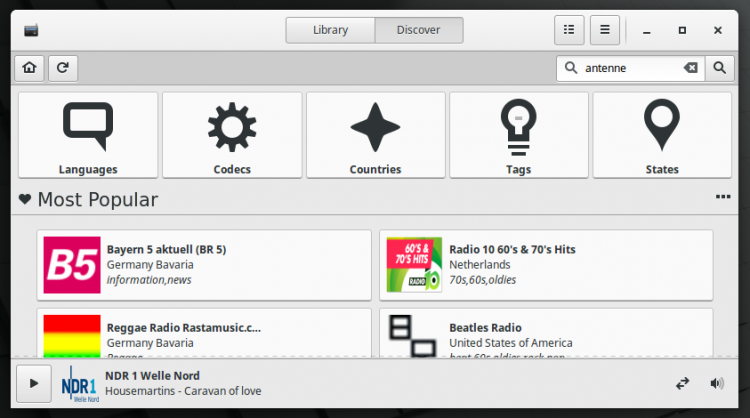Browse stations by Codecs
Viewport: 750px width, 418px height.
pyautogui.click(x=232, y=135)
